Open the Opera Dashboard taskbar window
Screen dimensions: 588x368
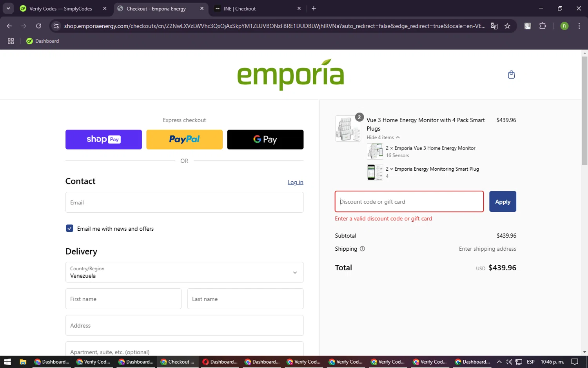coord(220,362)
